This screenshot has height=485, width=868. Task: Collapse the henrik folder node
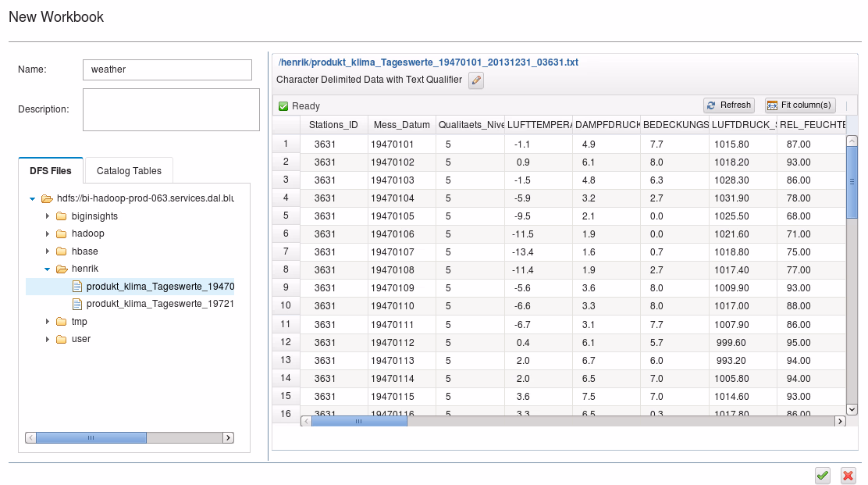[48, 269]
